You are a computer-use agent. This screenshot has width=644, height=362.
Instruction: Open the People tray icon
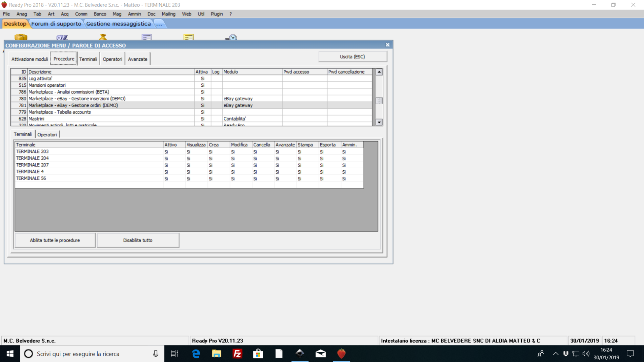[x=541, y=354]
